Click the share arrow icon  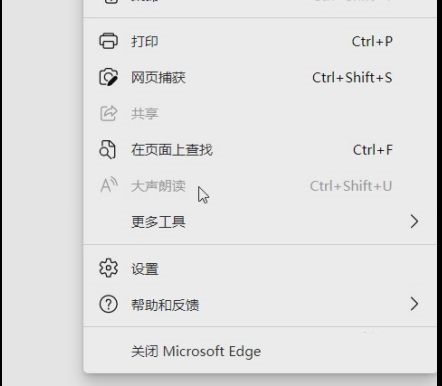(x=108, y=113)
